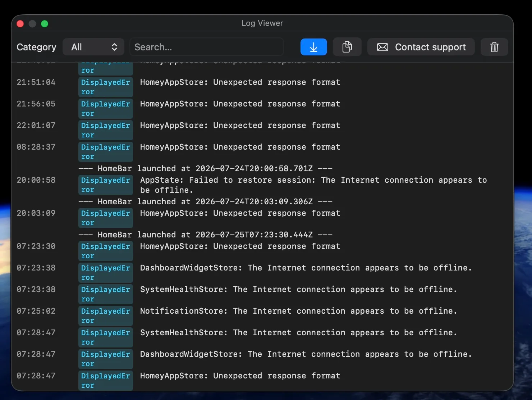Select the 21:51:04 timestamp
The image size is (532, 400).
coord(36,82)
